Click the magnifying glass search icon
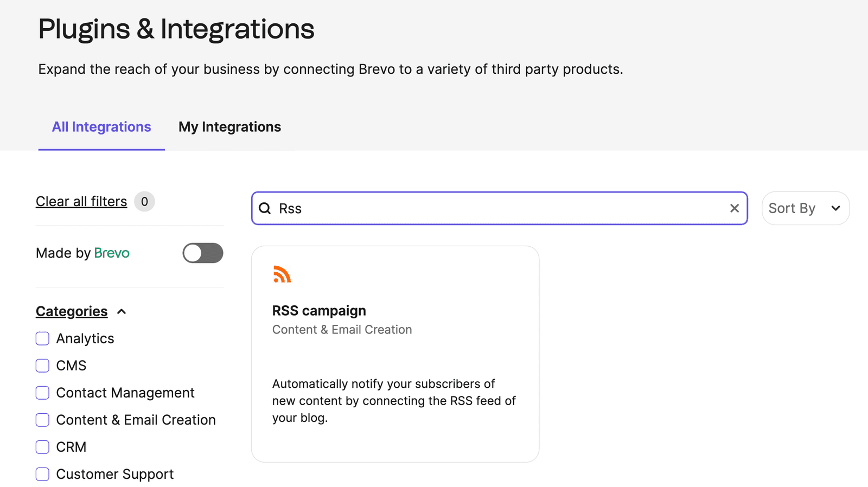868x487 pixels. pos(265,208)
